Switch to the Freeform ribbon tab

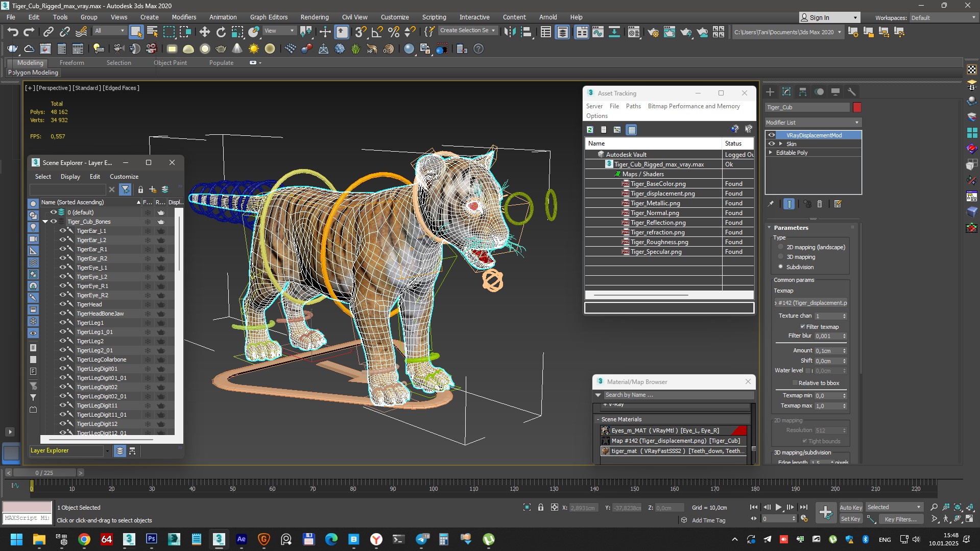71,63
